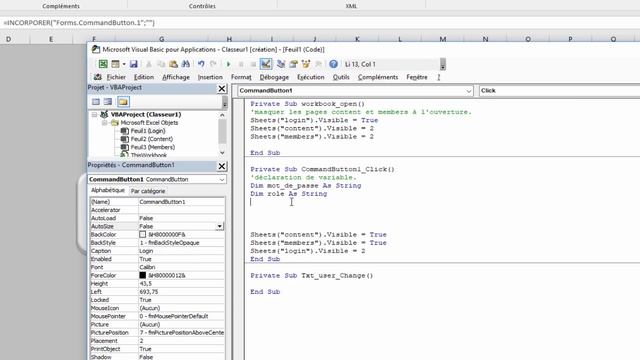
Task: Open the Insert UserForm dropdown arrow
Action: point(124,64)
